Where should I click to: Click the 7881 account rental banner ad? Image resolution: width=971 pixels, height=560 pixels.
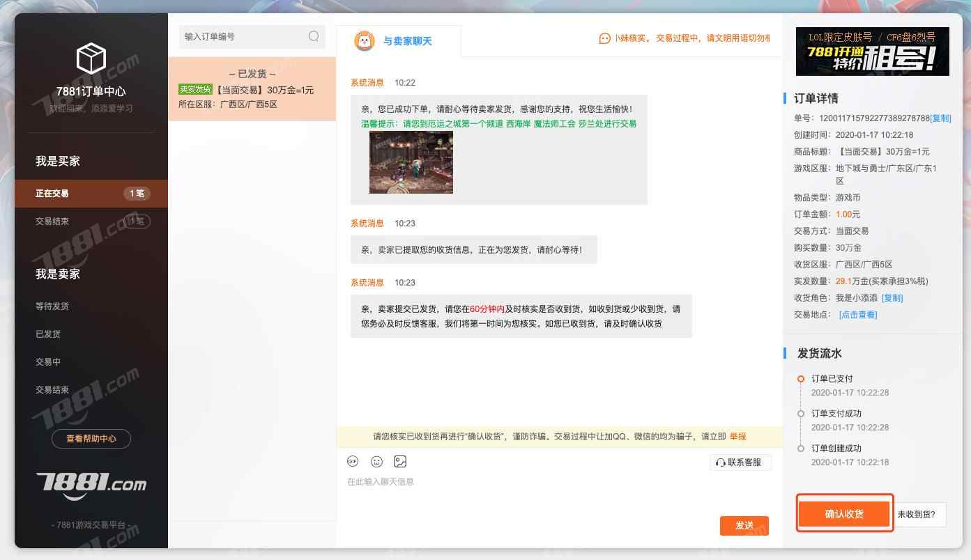click(x=873, y=52)
